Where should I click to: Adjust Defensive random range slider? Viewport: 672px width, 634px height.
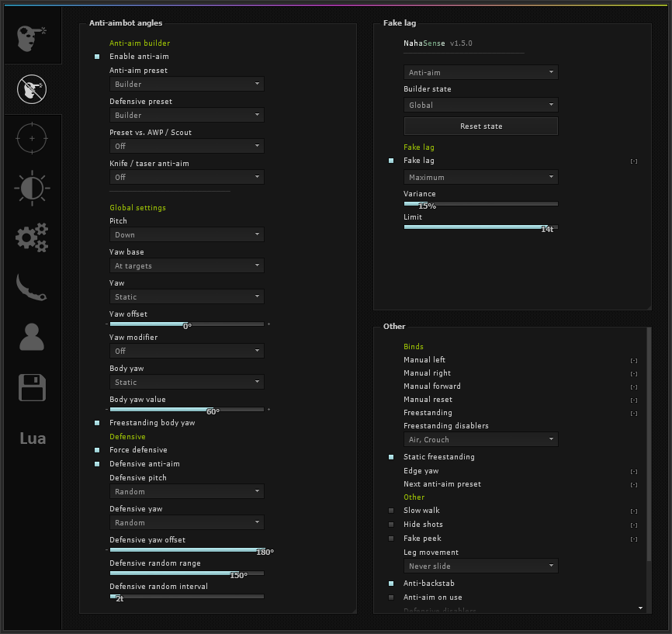point(187,573)
